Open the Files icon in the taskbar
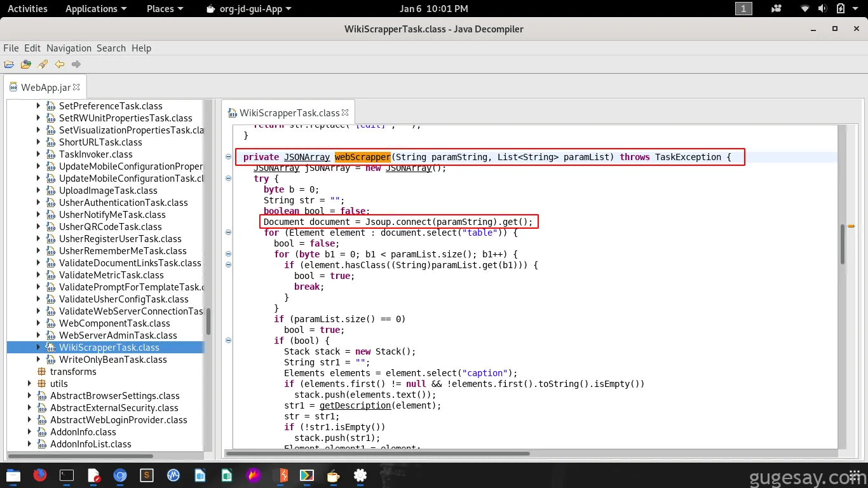Screen dimensions: 868x488 tap(13, 475)
